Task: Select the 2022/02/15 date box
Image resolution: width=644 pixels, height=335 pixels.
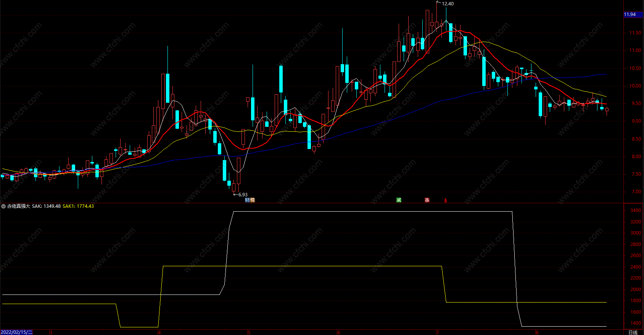Action: click(16, 332)
